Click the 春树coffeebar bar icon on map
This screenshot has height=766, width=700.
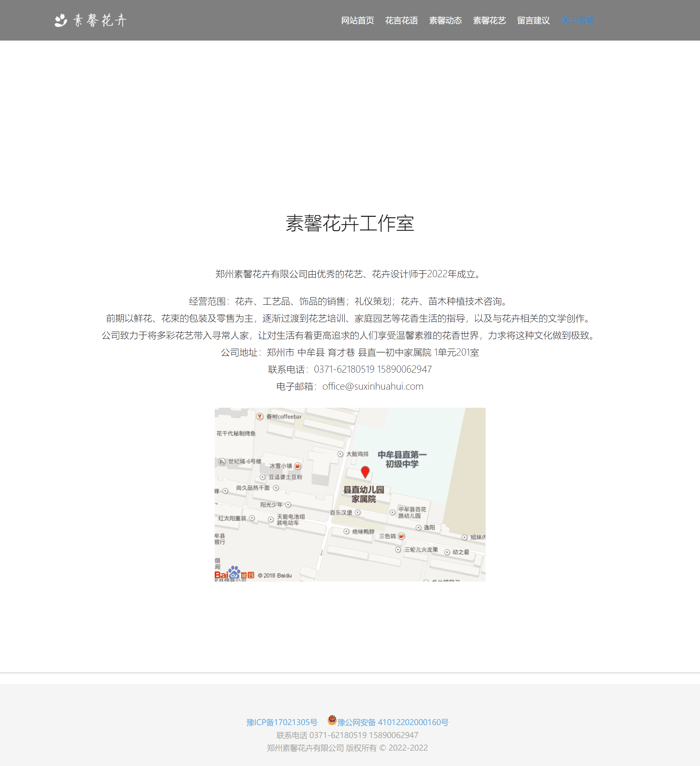pos(260,417)
